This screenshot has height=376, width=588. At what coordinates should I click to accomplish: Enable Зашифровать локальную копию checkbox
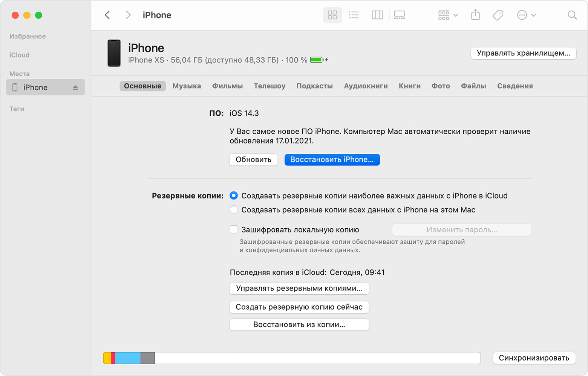point(234,229)
